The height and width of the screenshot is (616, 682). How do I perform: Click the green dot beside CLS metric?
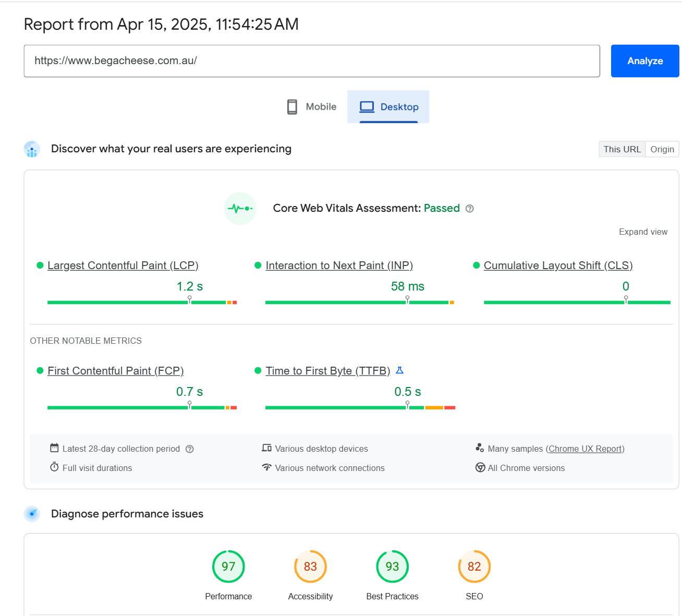(476, 265)
